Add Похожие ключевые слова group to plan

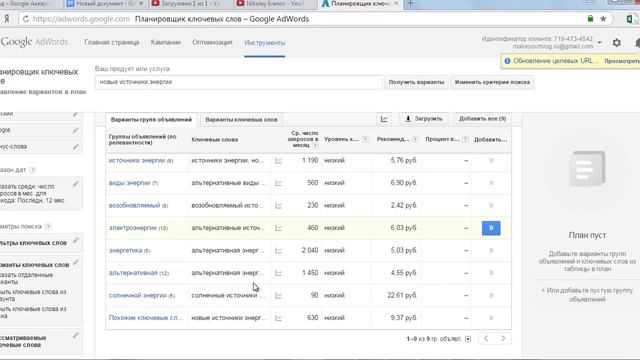click(491, 318)
